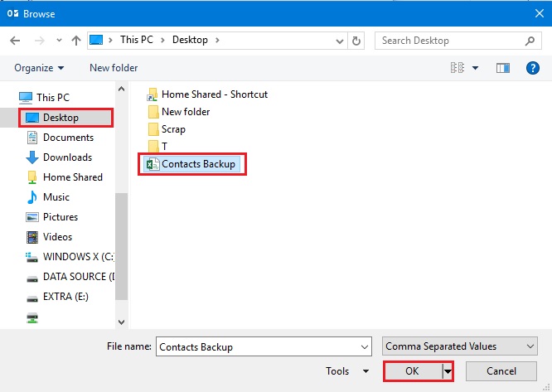Open the Organize dropdown menu
The height and width of the screenshot is (392, 552).
tap(37, 68)
